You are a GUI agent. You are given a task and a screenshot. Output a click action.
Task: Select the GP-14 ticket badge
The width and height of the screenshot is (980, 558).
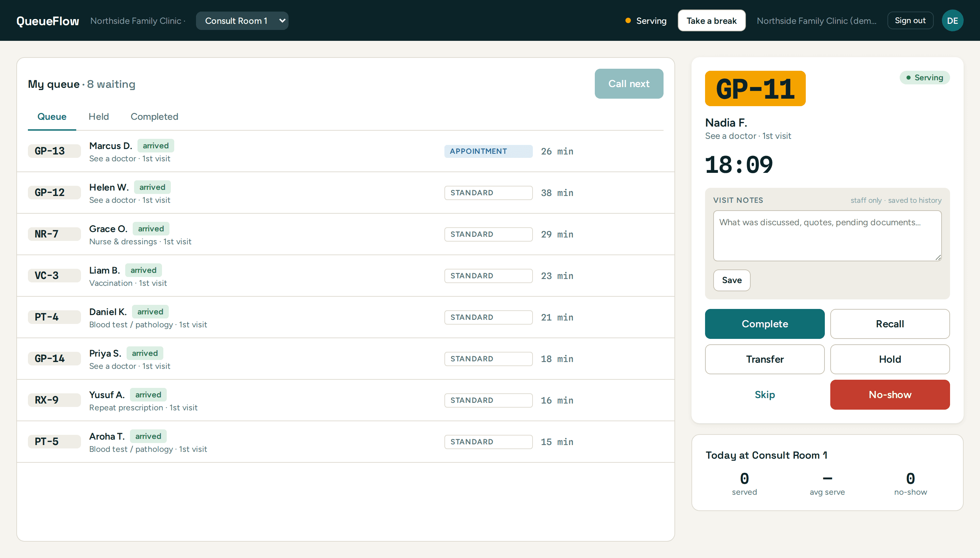[x=54, y=358]
